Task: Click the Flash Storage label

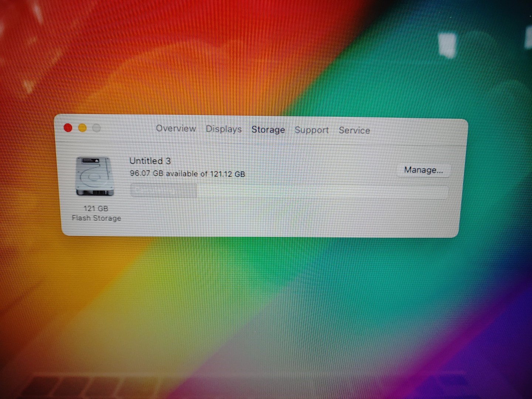Action: click(96, 218)
